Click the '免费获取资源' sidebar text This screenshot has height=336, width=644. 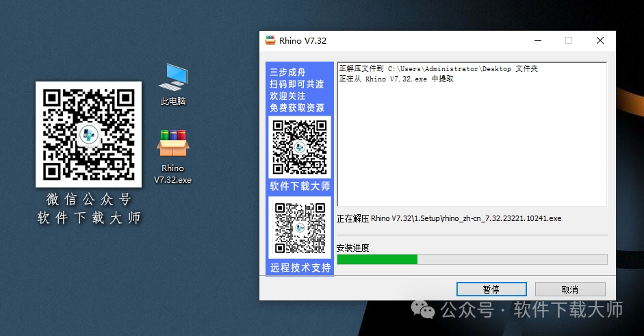[x=296, y=107]
